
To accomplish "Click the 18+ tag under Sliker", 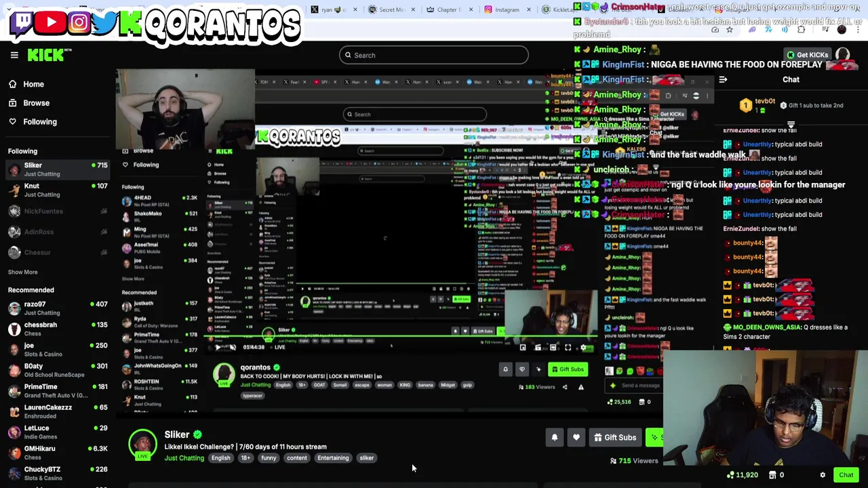I will 245,458.
